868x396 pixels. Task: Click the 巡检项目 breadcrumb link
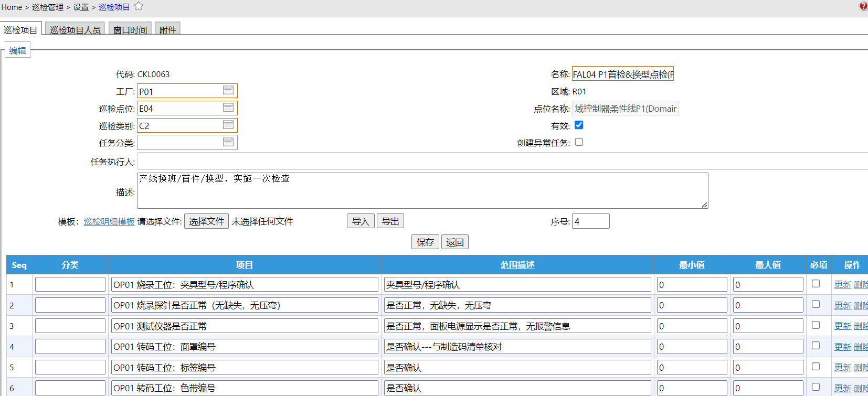click(114, 7)
